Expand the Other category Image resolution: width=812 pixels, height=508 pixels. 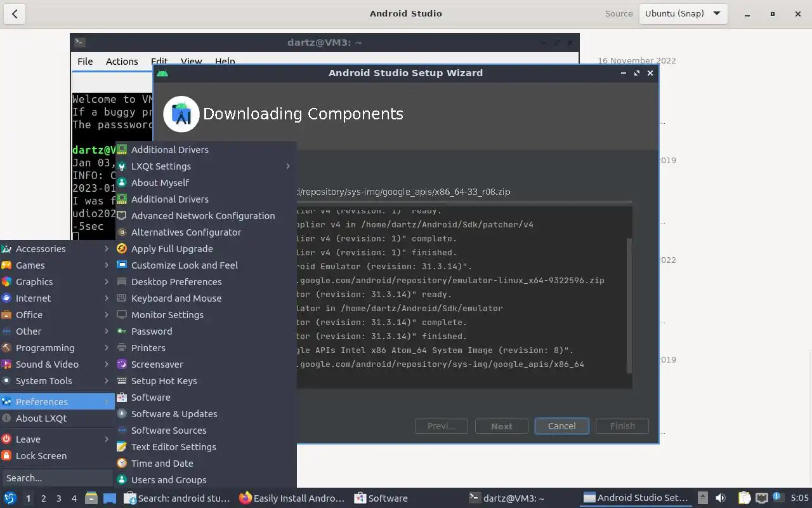tap(57, 331)
